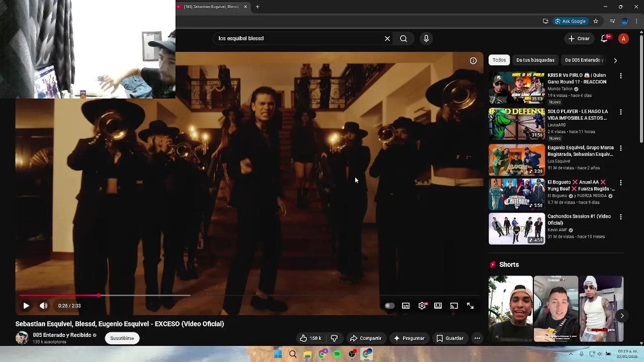Open OBS Studio from taskbar
Screen dimensions: 644x362
(352, 354)
